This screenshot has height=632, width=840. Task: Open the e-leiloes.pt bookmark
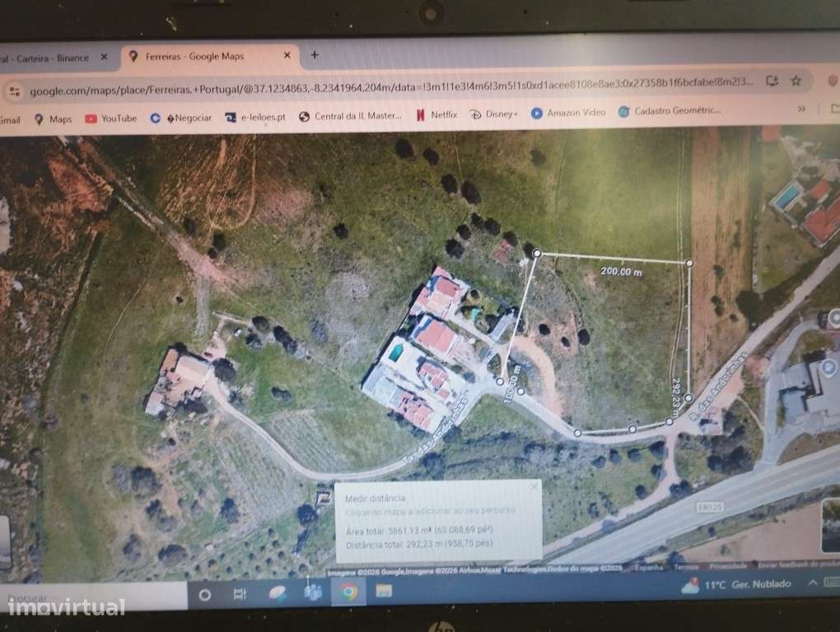click(x=255, y=117)
